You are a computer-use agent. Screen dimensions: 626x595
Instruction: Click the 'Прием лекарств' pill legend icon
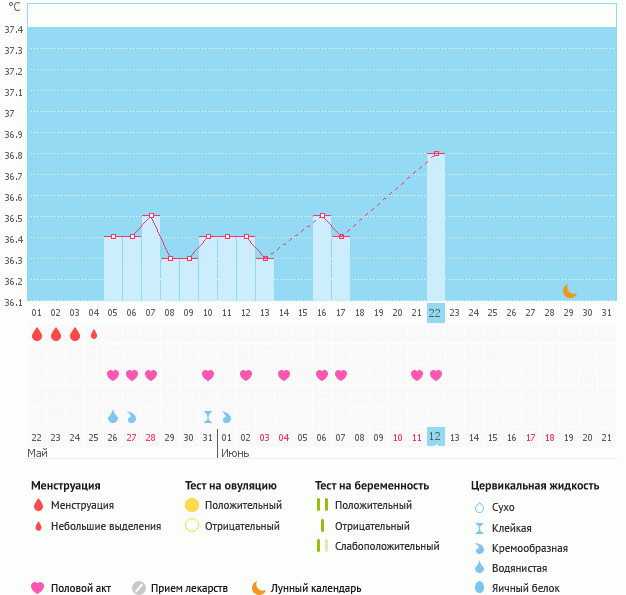click(x=139, y=588)
